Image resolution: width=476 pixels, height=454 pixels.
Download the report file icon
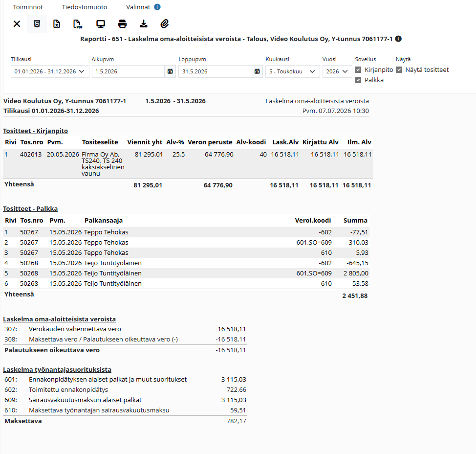pos(144,23)
